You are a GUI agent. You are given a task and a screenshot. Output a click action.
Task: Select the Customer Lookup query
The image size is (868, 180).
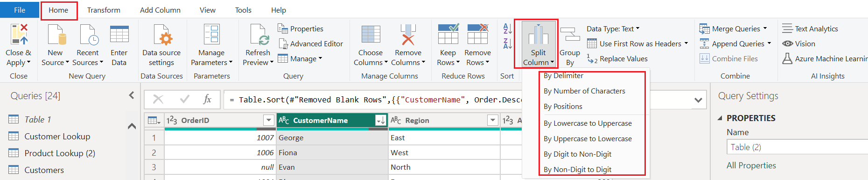coord(57,137)
